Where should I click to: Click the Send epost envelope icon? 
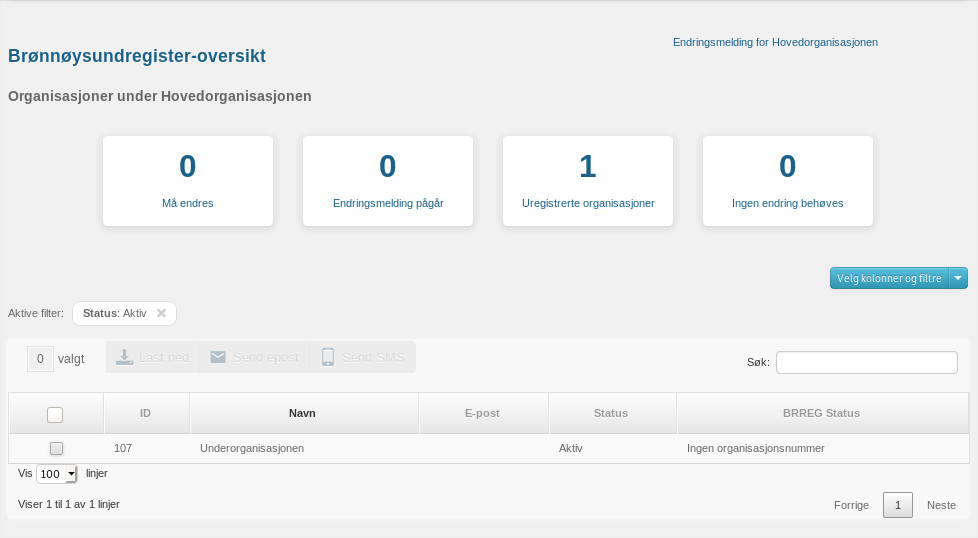coord(218,357)
